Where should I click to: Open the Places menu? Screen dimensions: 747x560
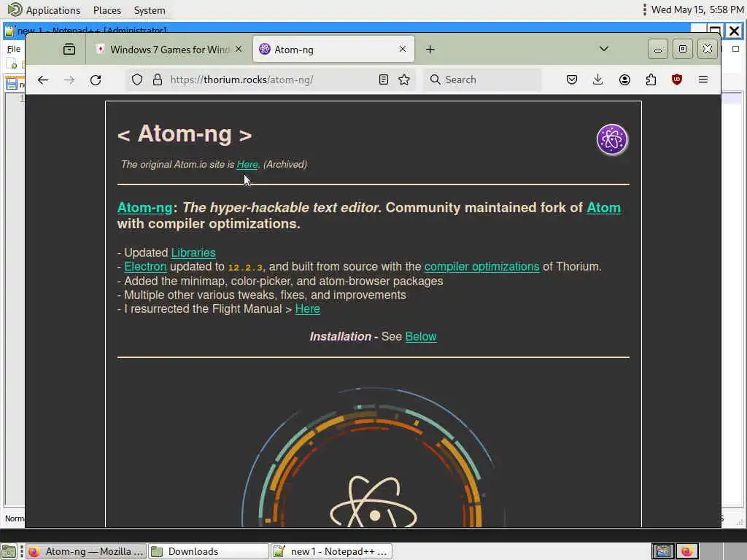click(107, 10)
